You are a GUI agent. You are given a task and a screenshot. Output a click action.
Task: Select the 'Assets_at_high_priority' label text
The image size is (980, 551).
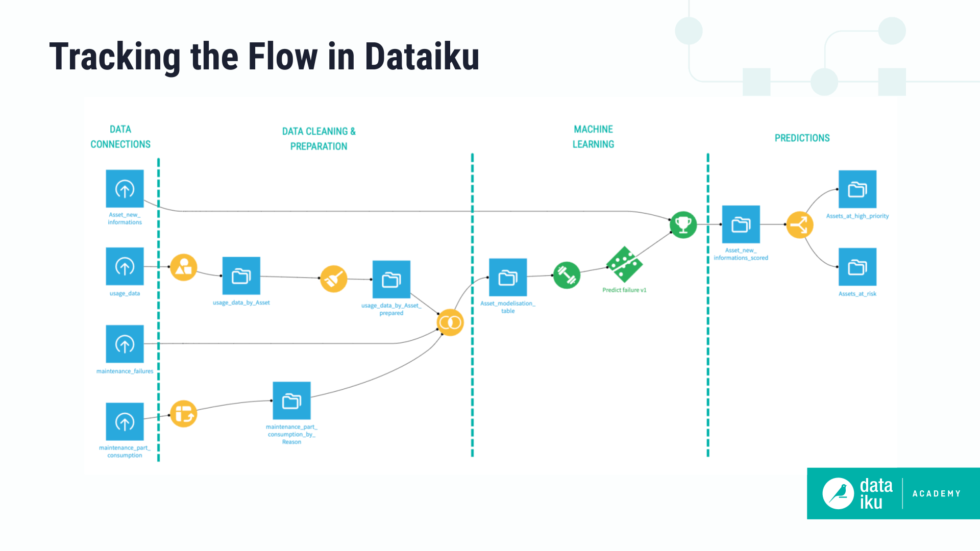click(857, 216)
